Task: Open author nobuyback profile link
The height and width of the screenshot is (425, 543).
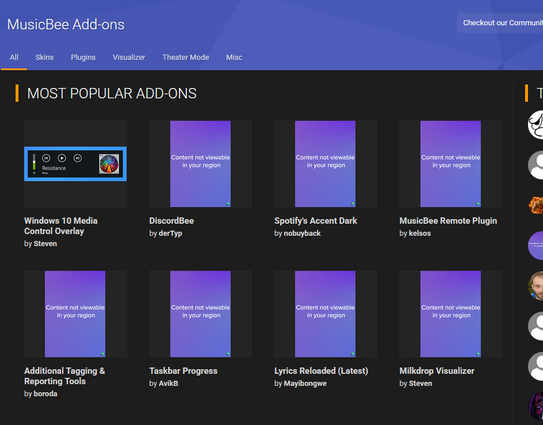Action: 302,233
